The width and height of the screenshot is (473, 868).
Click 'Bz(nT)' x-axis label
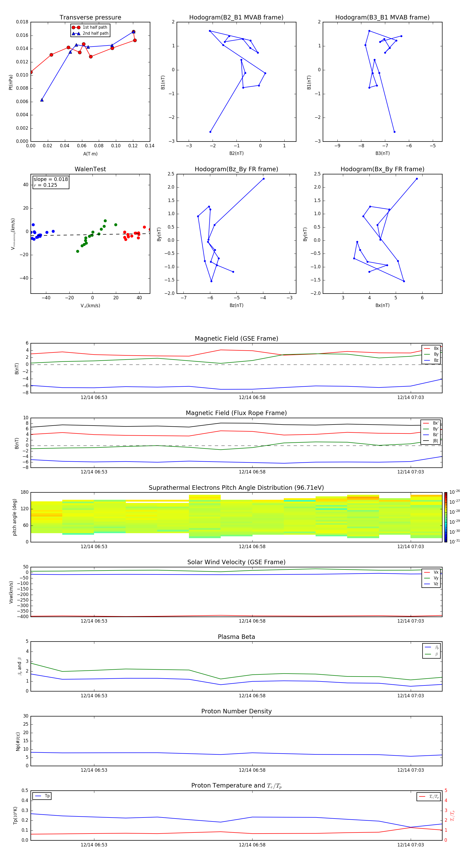pyautogui.click(x=236, y=305)
